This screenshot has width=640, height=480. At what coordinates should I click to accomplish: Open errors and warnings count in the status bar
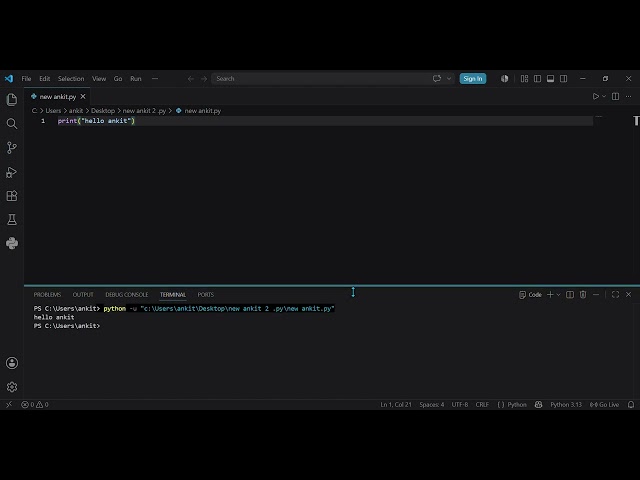pos(35,404)
